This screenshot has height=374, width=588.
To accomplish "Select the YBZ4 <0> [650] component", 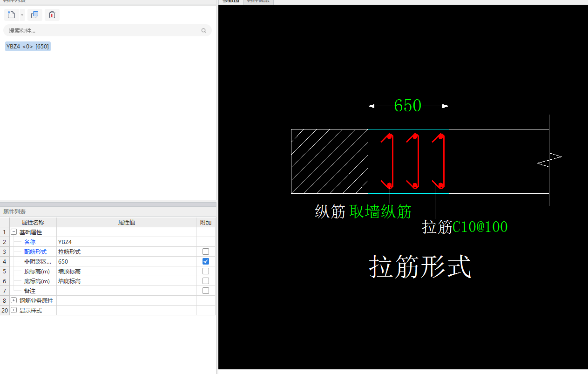I will click(x=27, y=46).
